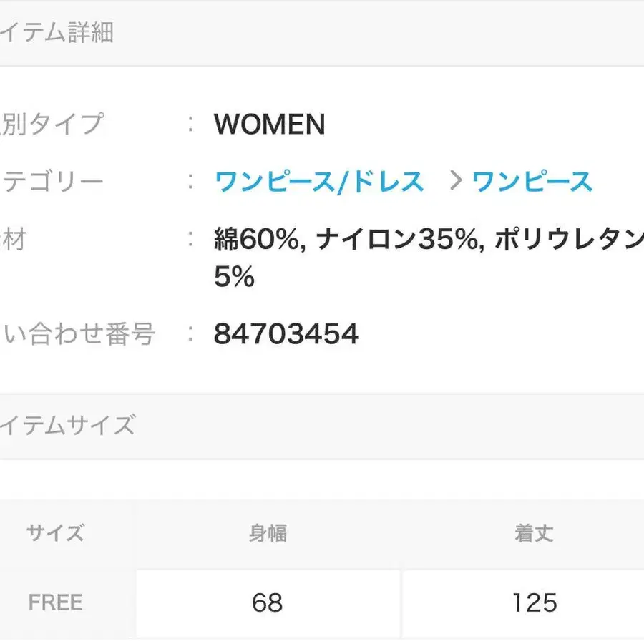Screen dimensions: 644x644
Task: Open the ワンピース subcategory link
Action: click(x=532, y=182)
